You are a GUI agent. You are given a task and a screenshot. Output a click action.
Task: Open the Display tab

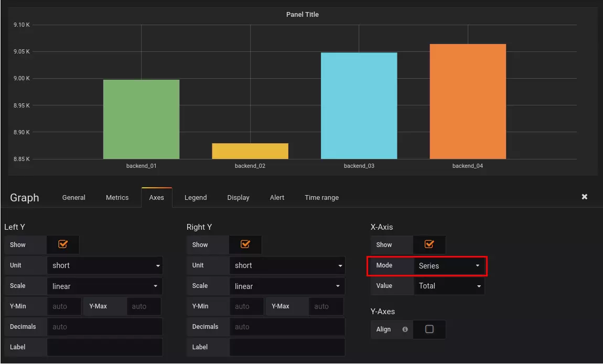click(238, 197)
